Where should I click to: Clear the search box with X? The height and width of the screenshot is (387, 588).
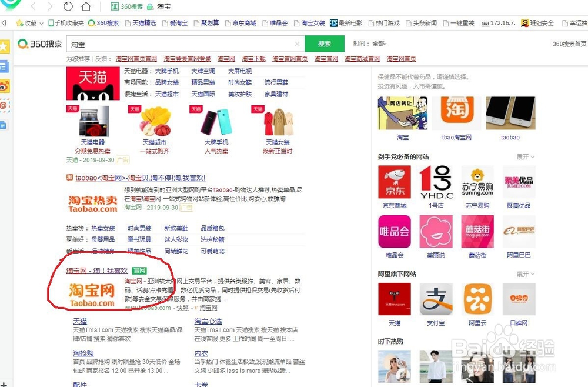297,44
